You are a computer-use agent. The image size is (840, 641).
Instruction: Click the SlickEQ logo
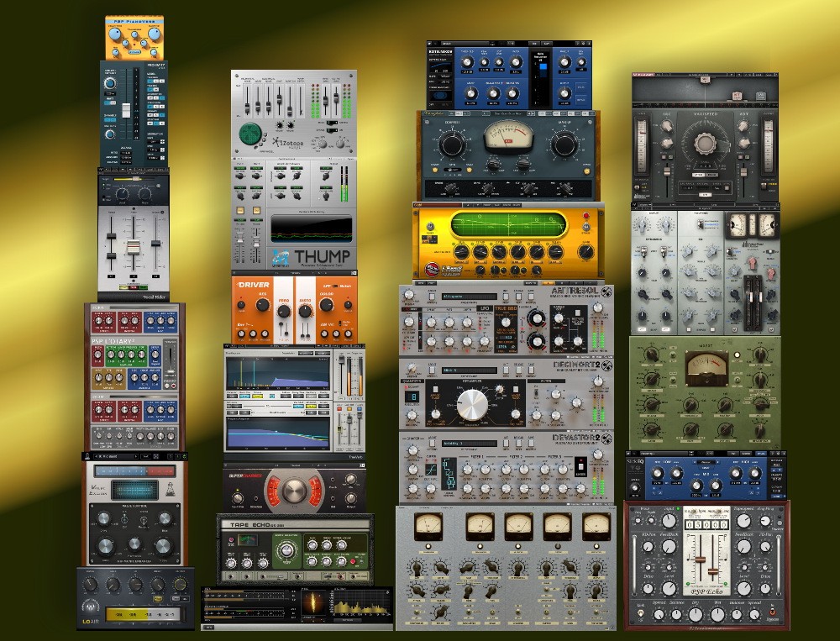click(636, 461)
